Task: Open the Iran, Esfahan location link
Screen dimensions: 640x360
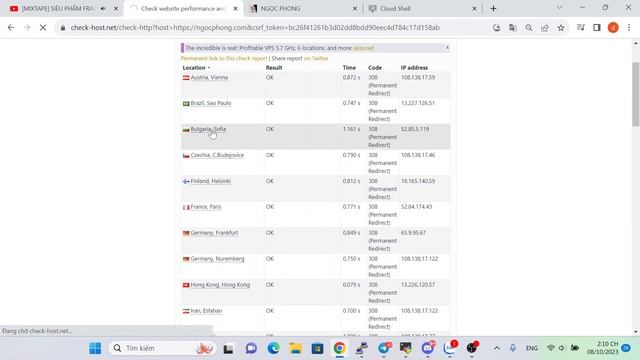Action: [x=206, y=311]
